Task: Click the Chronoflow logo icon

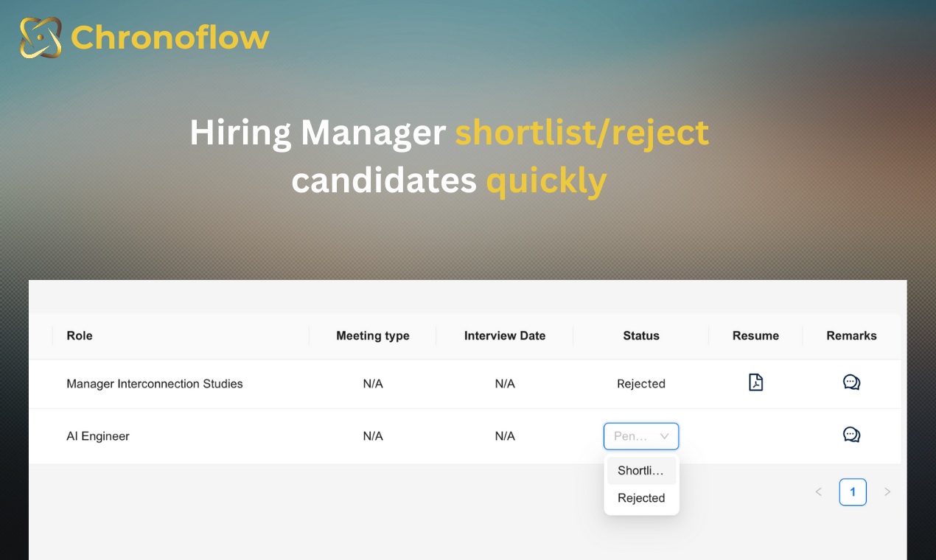Action: (x=41, y=38)
